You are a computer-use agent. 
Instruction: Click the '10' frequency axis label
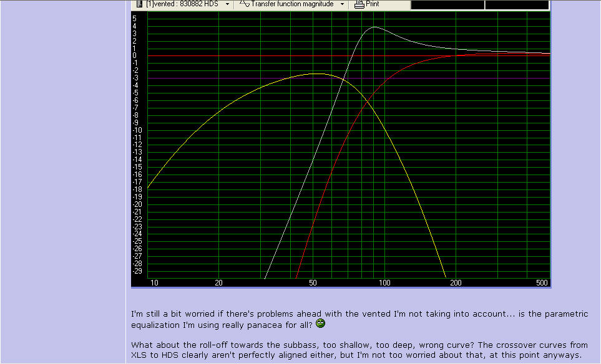point(154,282)
